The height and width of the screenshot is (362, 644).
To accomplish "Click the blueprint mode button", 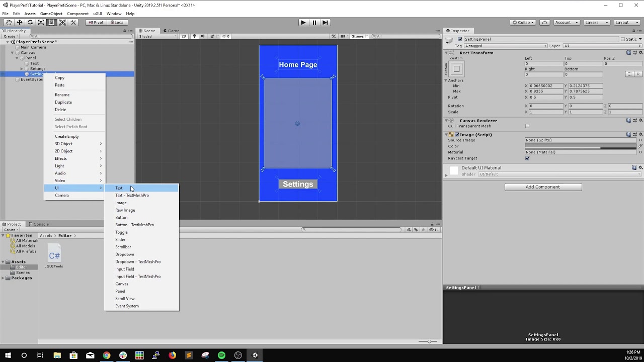I will (629, 74).
